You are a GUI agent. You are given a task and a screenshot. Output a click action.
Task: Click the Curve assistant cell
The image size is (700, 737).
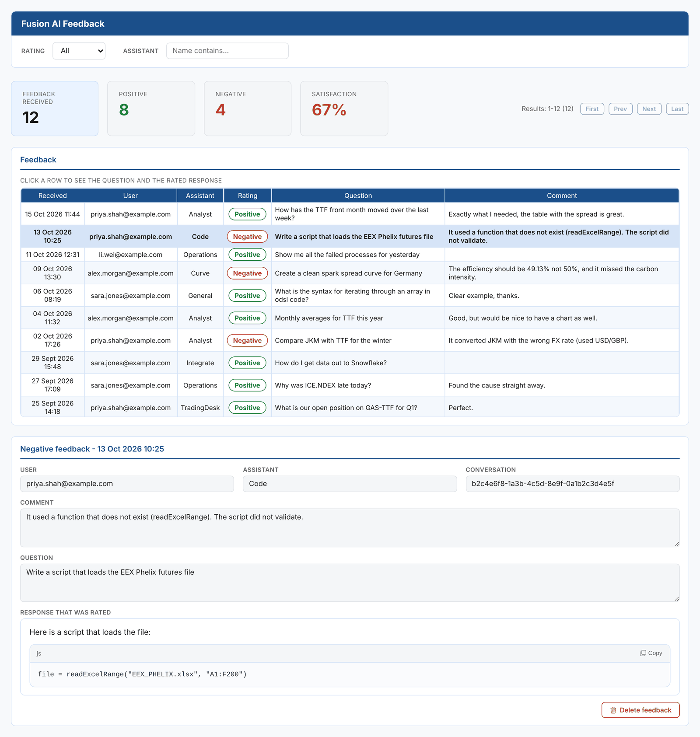200,273
